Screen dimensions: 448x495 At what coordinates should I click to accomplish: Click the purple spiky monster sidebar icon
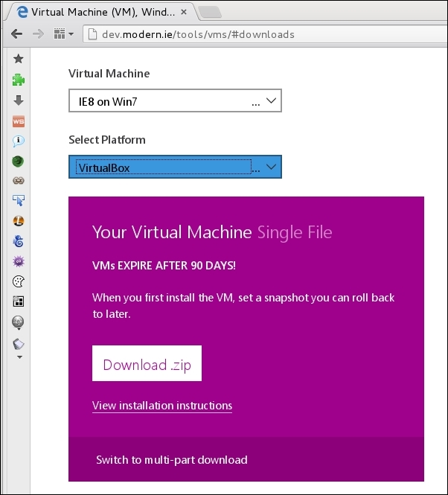pyautogui.click(x=19, y=261)
